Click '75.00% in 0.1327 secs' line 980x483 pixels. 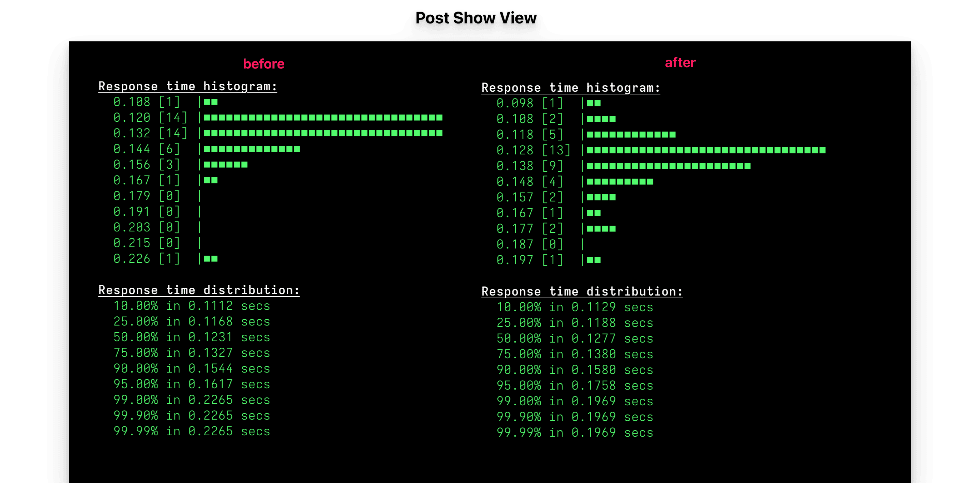tap(192, 353)
